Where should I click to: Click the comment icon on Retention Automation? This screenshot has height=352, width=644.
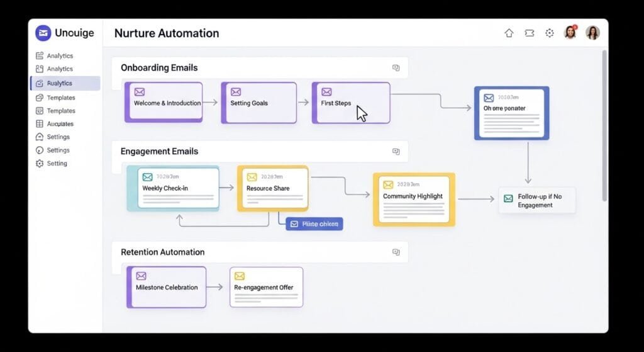coord(396,252)
